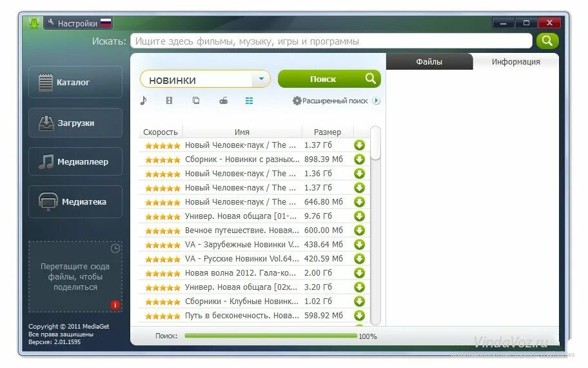Switch to the Информация tab
Image resolution: width=588 pixels, height=368 pixels.
coord(516,61)
